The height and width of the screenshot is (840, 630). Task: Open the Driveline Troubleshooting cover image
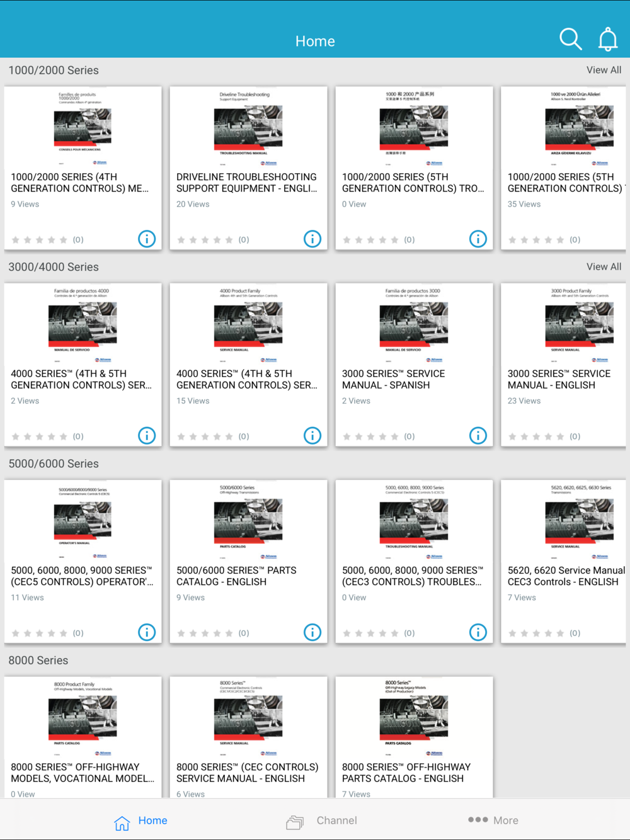point(248,128)
